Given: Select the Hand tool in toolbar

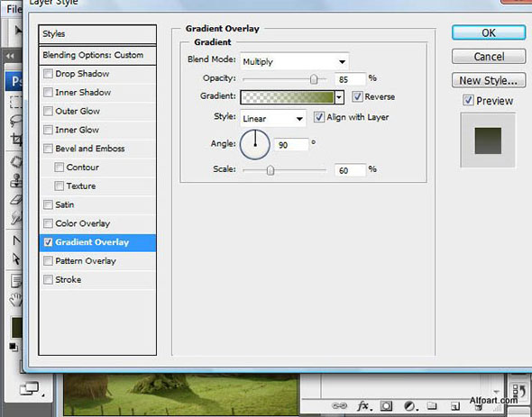Looking at the screenshot, I should point(15,300).
